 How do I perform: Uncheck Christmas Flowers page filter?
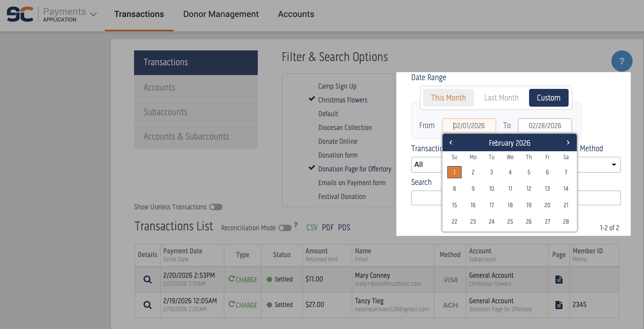pyautogui.click(x=342, y=100)
